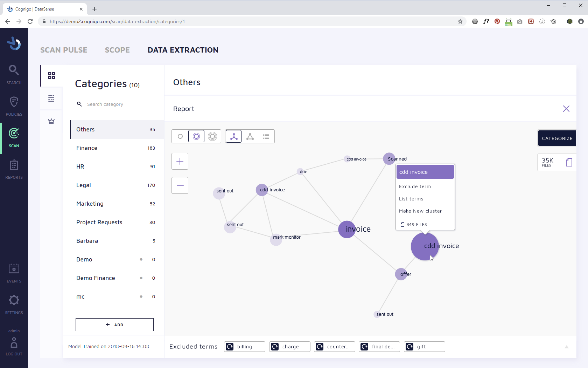Open Settings gear in sidebar
Screen dimensions: 588x368
pyautogui.click(x=14, y=304)
